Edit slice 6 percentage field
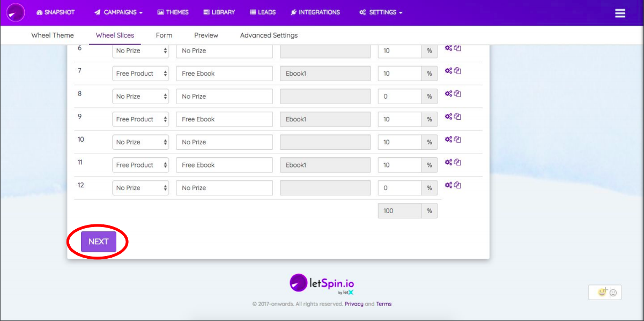 coord(399,51)
